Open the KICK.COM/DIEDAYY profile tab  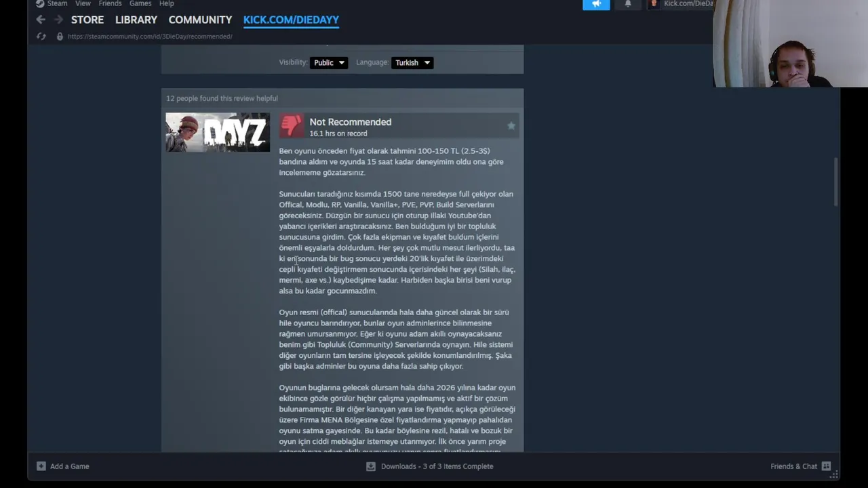[291, 20]
